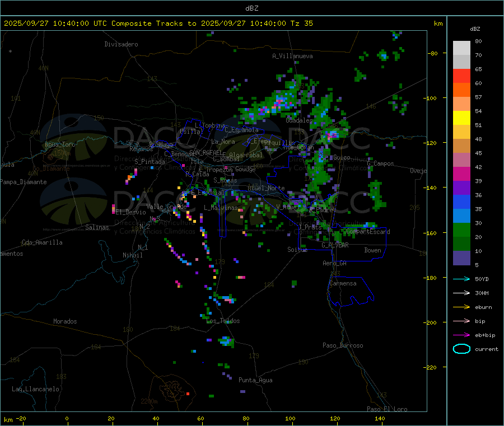Click the 'Salinas' map label

coord(97,227)
